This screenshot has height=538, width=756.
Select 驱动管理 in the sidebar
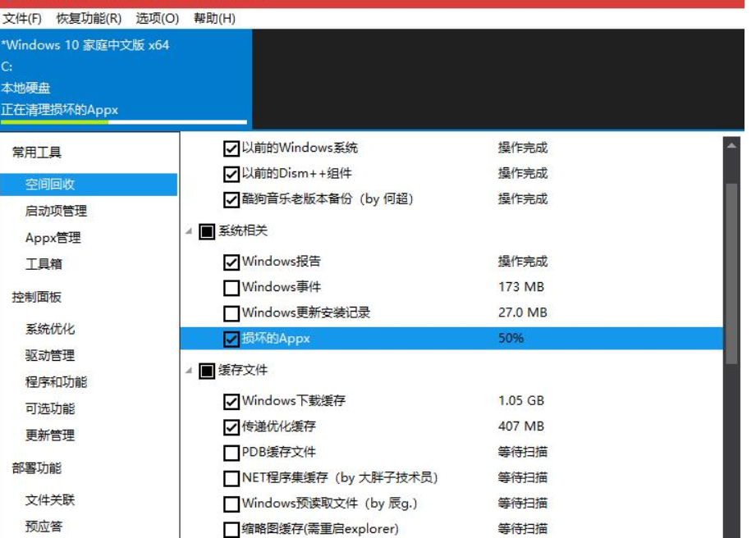click(x=50, y=356)
